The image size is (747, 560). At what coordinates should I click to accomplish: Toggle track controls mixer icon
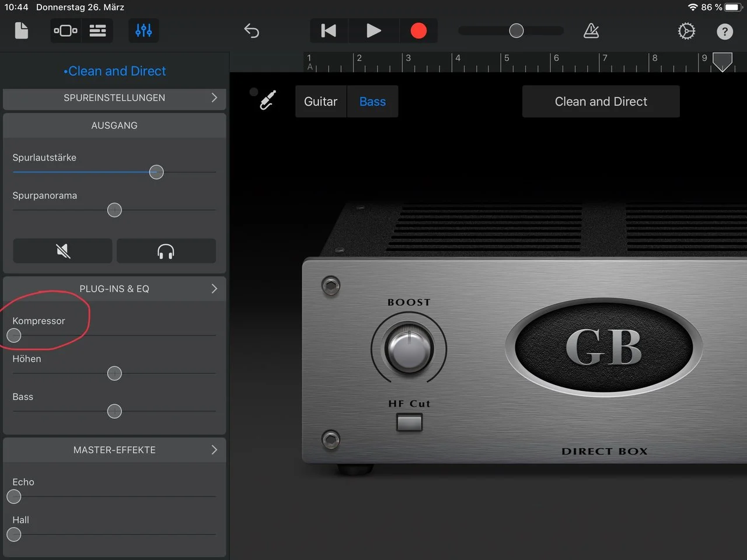[144, 30]
